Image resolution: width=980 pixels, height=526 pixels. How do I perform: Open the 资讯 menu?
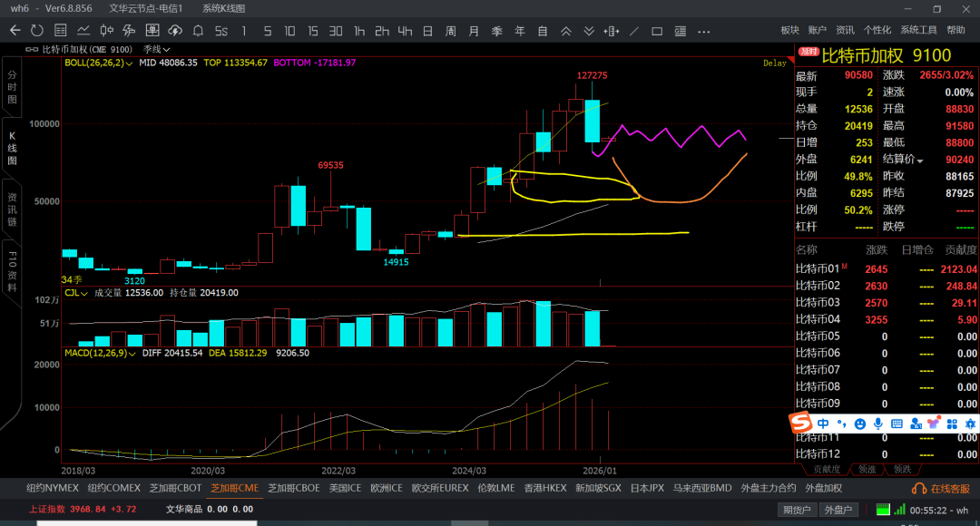coord(845,30)
